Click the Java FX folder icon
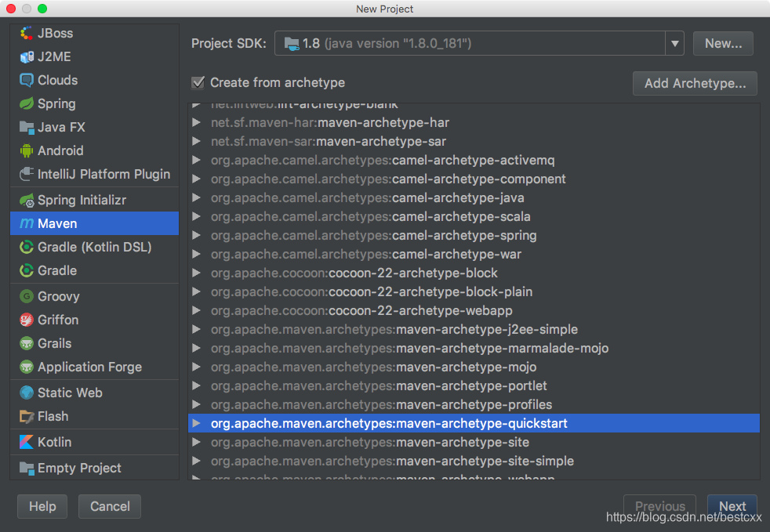The width and height of the screenshot is (770, 532). point(27,127)
